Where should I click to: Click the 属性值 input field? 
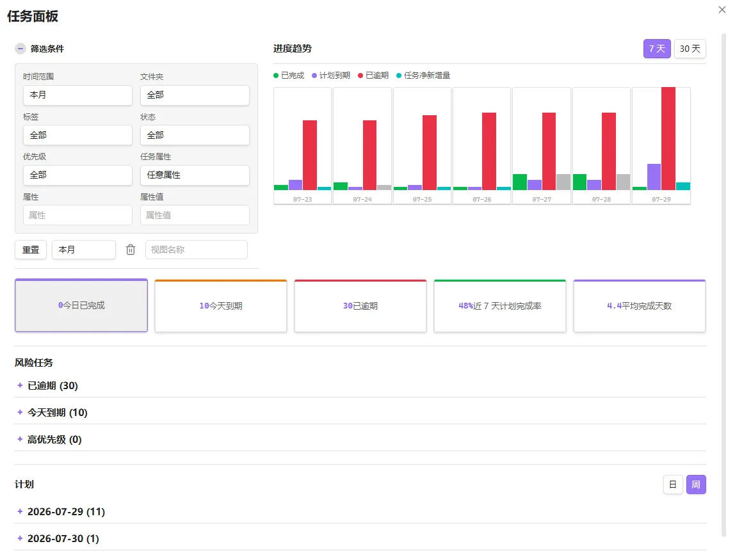[195, 216]
